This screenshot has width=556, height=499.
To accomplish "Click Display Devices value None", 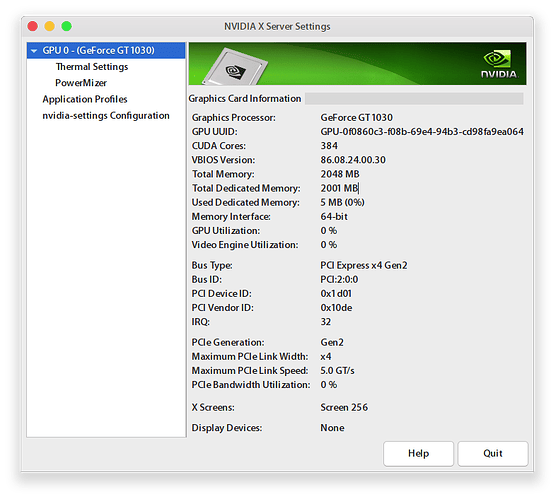I will point(332,428).
